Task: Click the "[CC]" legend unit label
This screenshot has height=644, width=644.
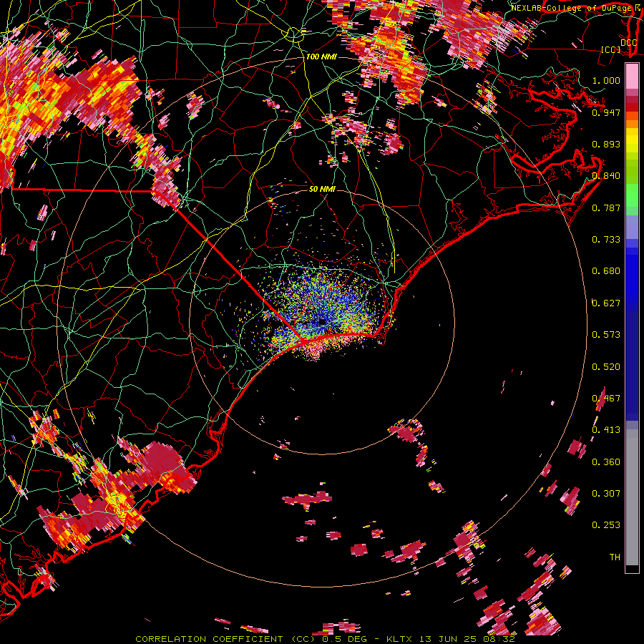Action: pyautogui.click(x=611, y=49)
